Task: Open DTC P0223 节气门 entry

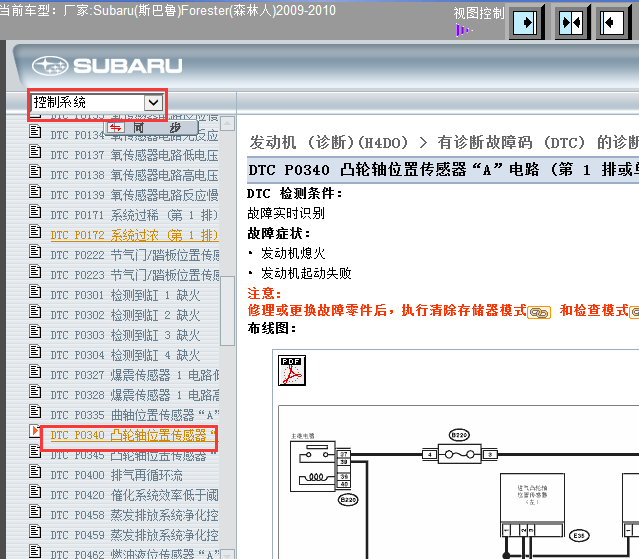Action: [134, 275]
